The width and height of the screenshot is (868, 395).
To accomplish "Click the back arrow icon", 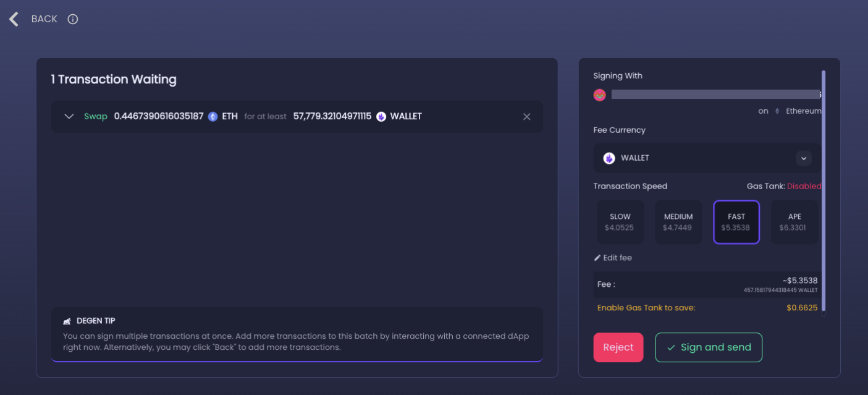I will point(14,19).
